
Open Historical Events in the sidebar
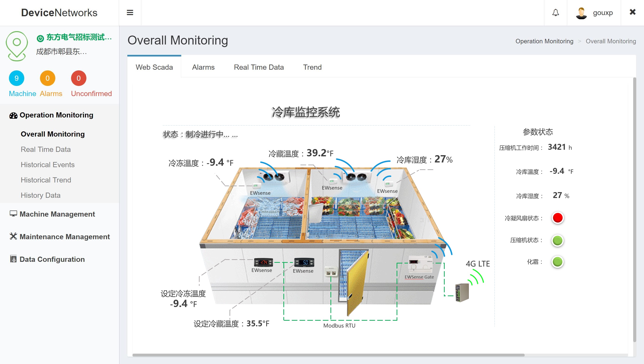48,165
